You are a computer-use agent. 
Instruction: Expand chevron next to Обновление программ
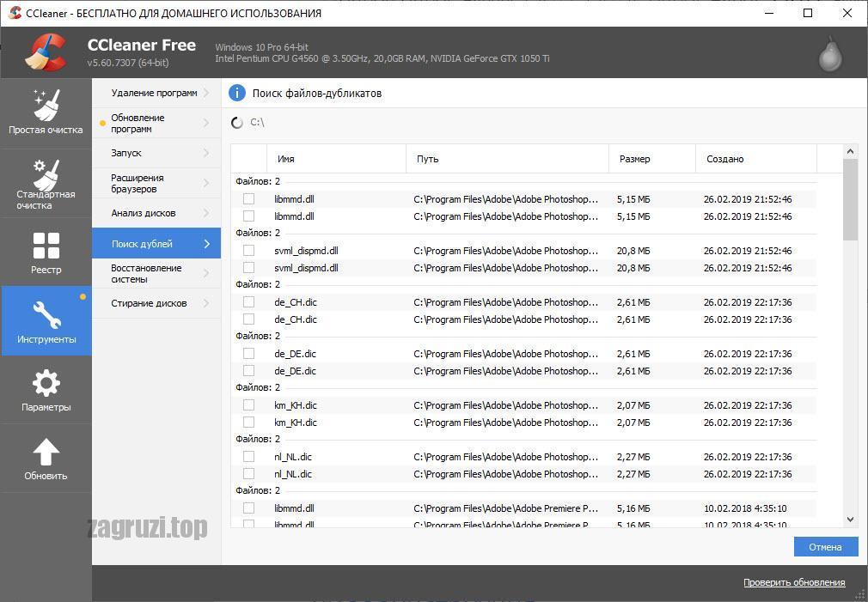point(206,123)
